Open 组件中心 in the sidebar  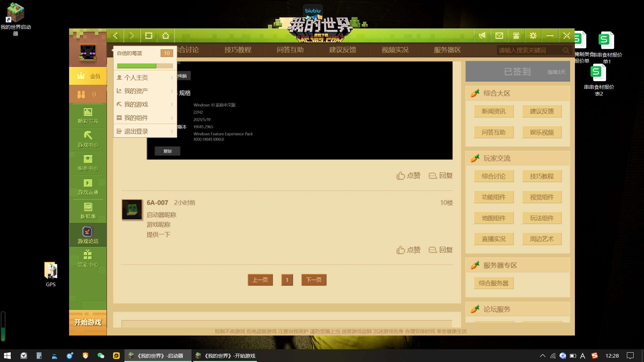pyautogui.click(x=88, y=163)
